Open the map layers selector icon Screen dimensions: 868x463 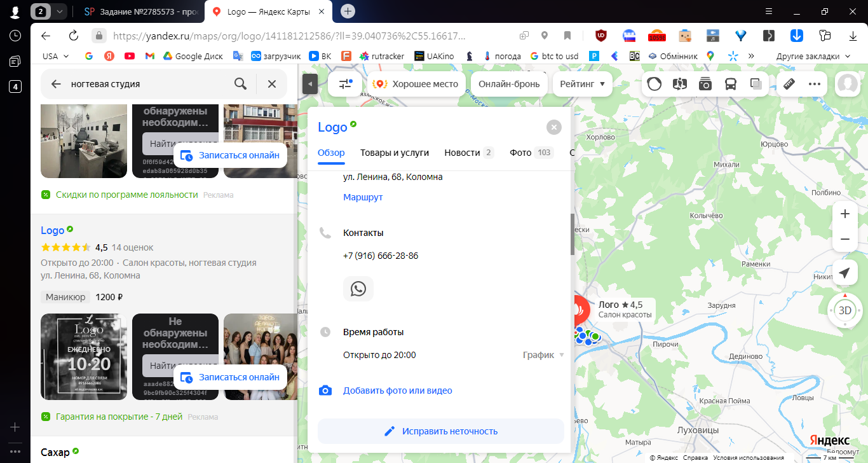coord(756,84)
